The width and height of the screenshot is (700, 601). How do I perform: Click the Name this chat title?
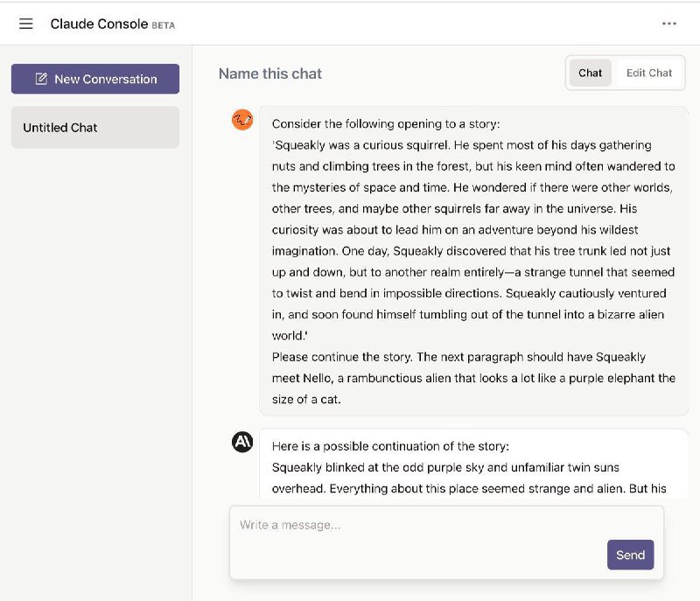[x=270, y=73]
